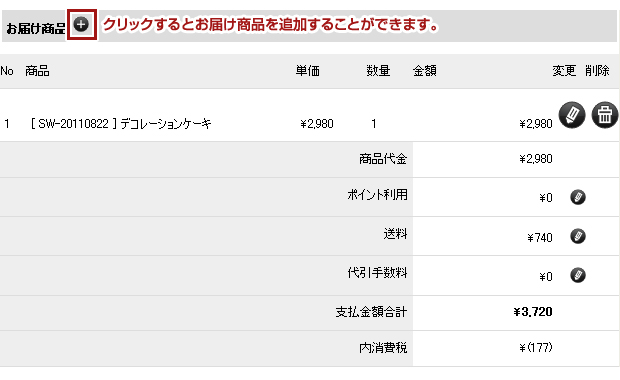Edit the デコレーションケーキ row with the pencil icon
This screenshot has width=620, height=380.
click(x=572, y=115)
